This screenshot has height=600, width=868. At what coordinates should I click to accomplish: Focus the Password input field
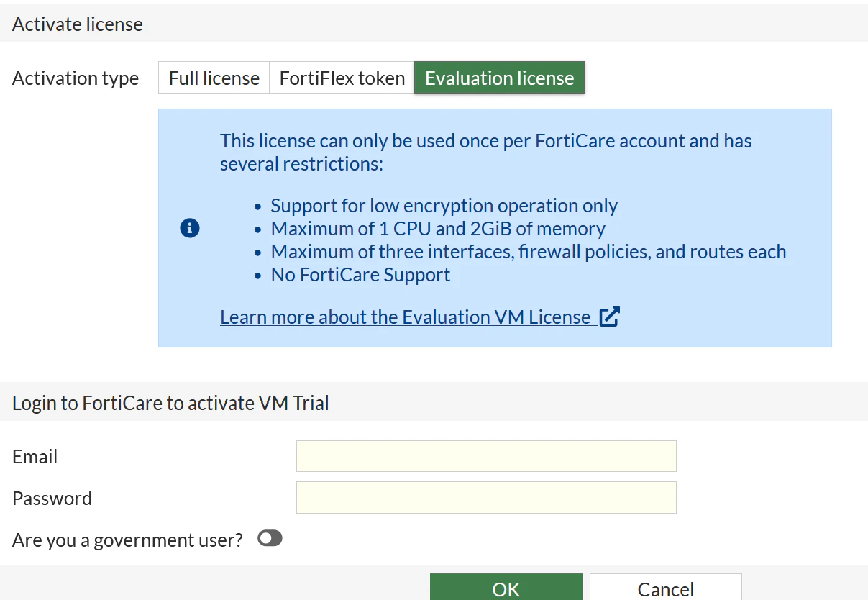[486, 497]
